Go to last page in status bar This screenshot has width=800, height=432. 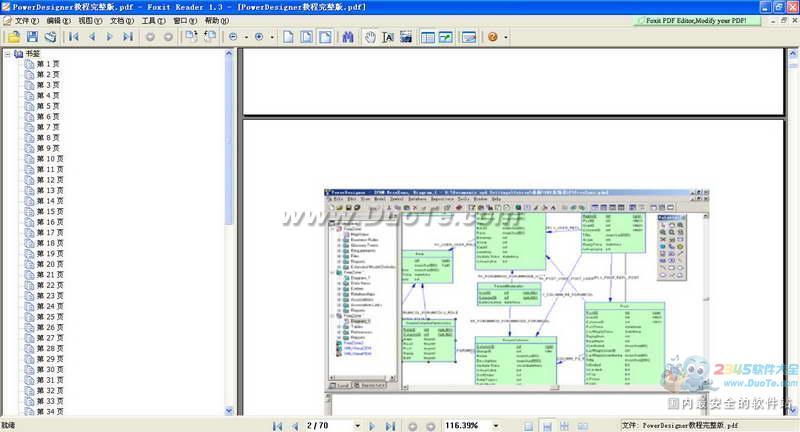point(390,426)
